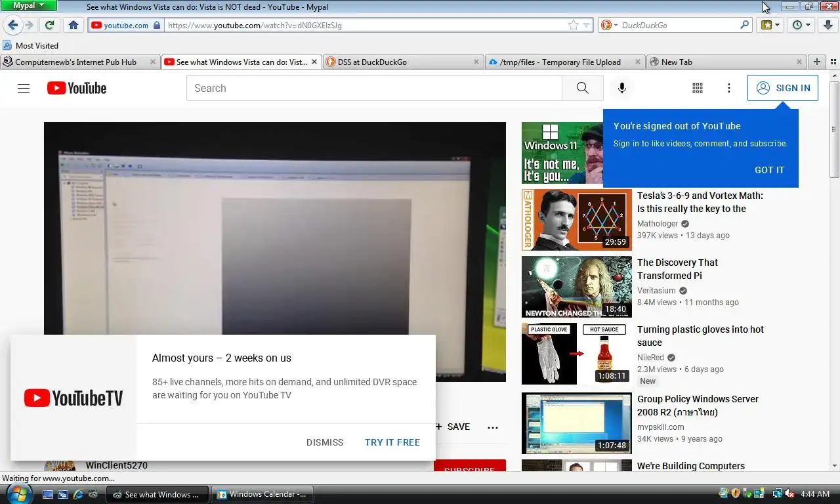Click the taskbar clock showing 4:44 AM
Image resolution: width=840 pixels, height=504 pixels.
point(815,493)
